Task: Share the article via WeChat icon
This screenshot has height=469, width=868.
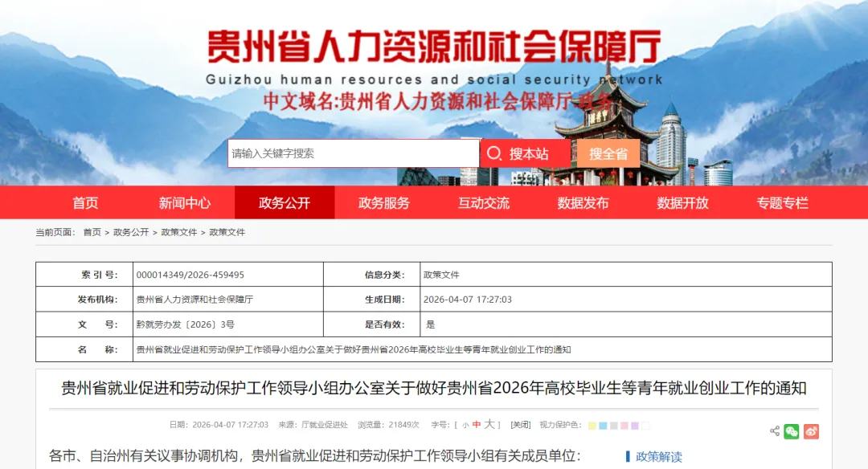Action: pyautogui.click(x=792, y=431)
